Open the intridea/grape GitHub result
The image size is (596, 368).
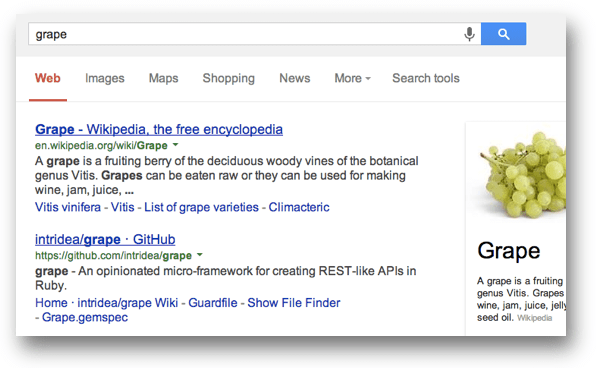click(105, 240)
